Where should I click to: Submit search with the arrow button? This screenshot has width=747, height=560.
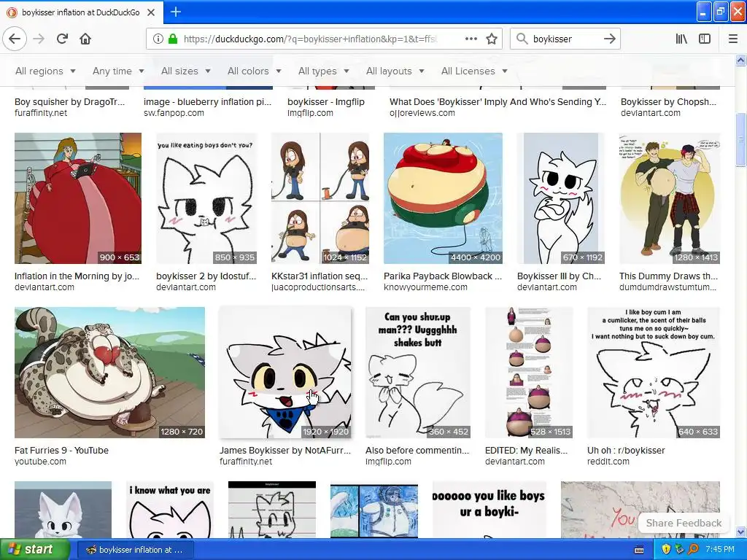pos(609,39)
